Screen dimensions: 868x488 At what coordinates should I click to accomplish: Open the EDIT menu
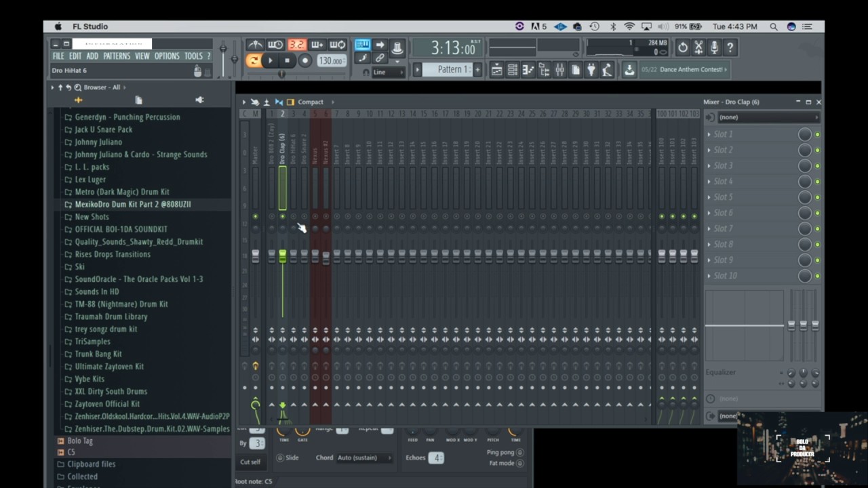pyautogui.click(x=75, y=56)
